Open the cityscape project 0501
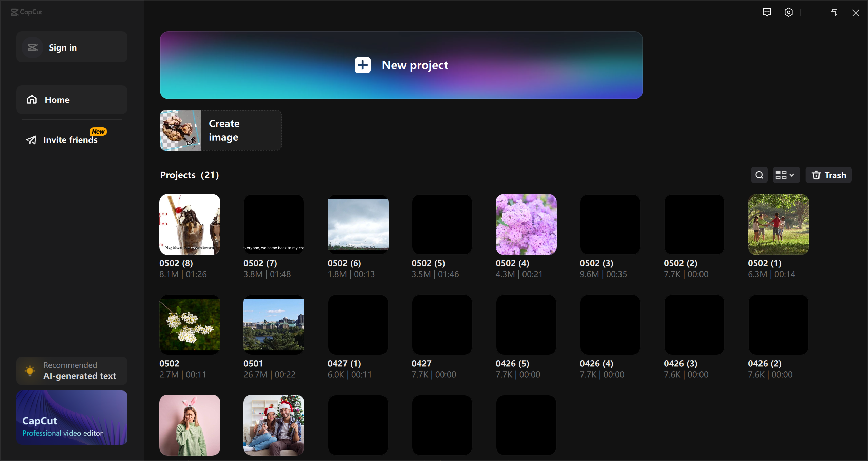This screenshot has height=461, width=868. [x=274, y=324]
